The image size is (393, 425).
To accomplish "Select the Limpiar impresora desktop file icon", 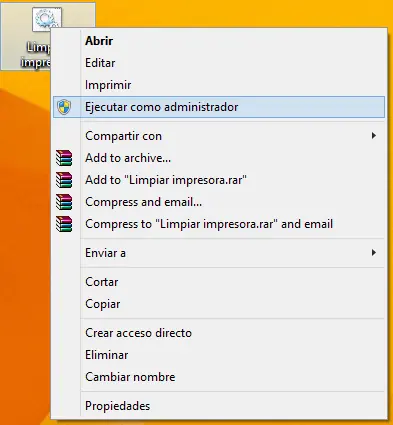I will click(x=47, y=19).
